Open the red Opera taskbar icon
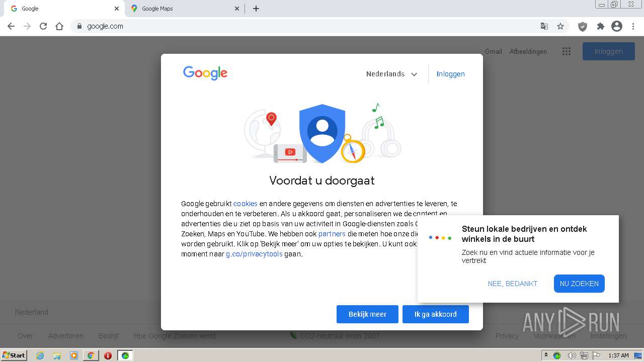This screenshot has width=644, height=362. tap(108, 355)
